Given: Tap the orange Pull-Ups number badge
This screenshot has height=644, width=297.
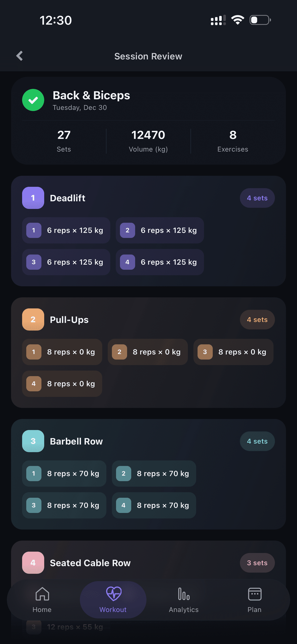Looking at the screenshot, I should pyautogui.click(x=33, y=319).
